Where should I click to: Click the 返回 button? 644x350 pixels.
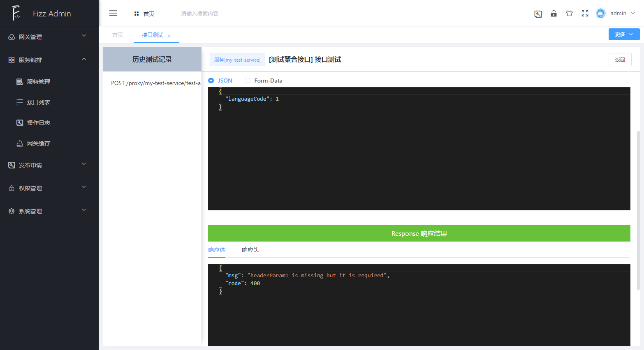(620, 60)
